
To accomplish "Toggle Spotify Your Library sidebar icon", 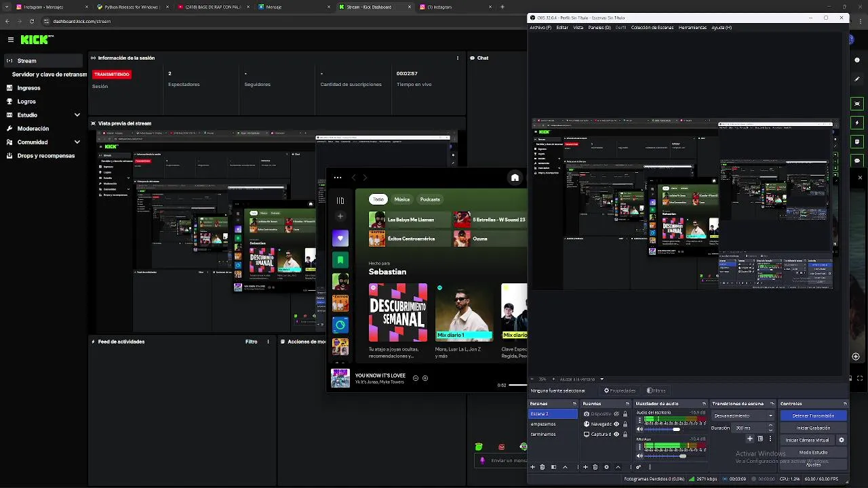I will pos(340,200).
